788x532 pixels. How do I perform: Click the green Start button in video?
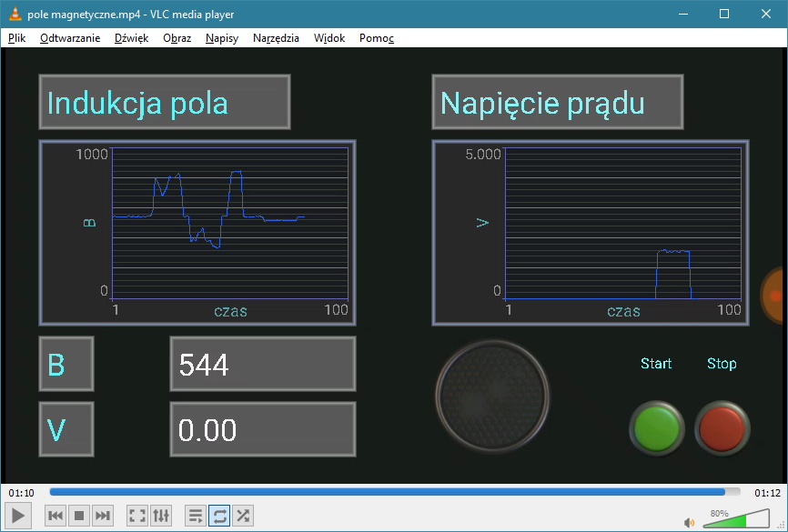(x=656, y=428)
